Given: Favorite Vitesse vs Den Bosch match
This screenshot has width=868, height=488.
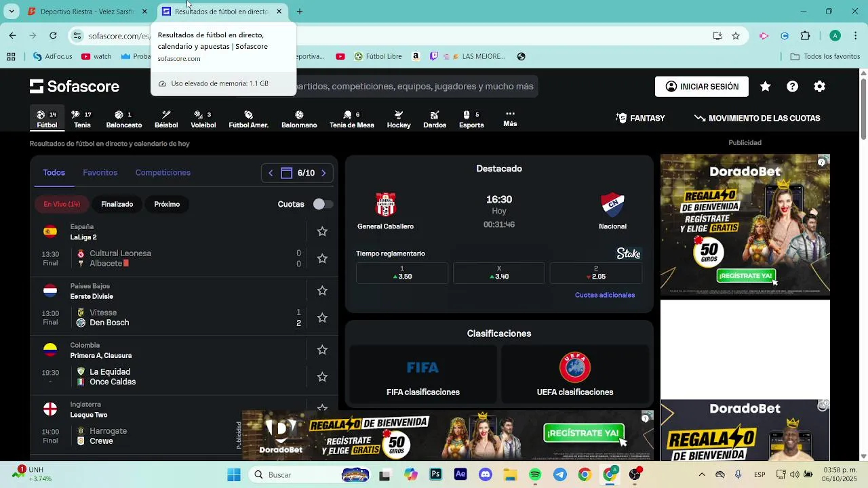Looking at the screenshot, I should point(322,317).
